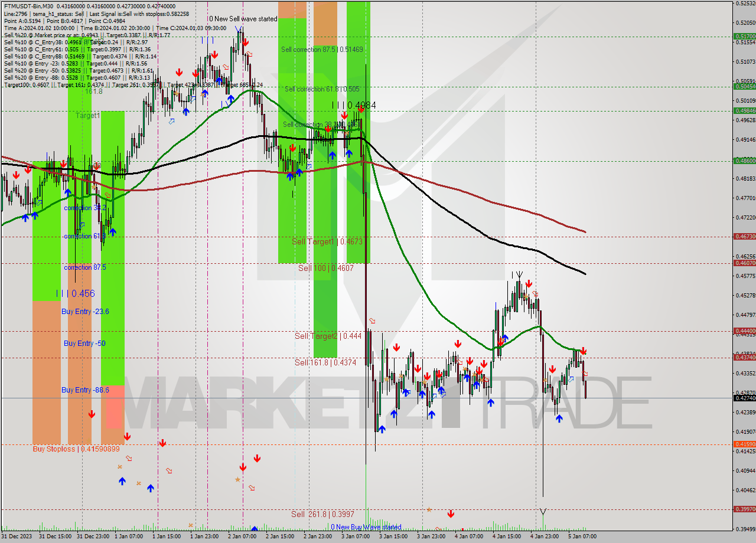Click the 'Sell %20 @ Entry -88: 0.5528' row
756x543 pixels.
[77, 77]
